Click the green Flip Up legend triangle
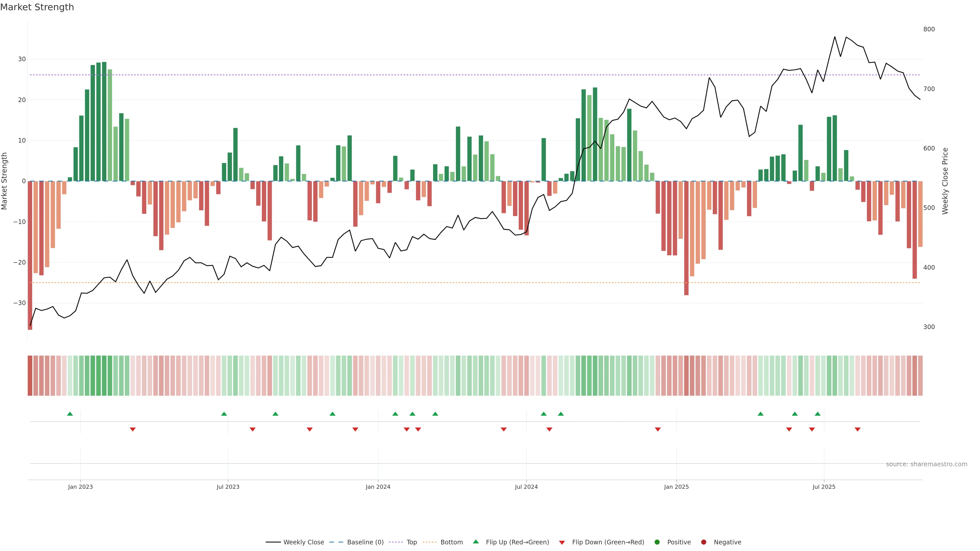 click(x=475, y=542)
